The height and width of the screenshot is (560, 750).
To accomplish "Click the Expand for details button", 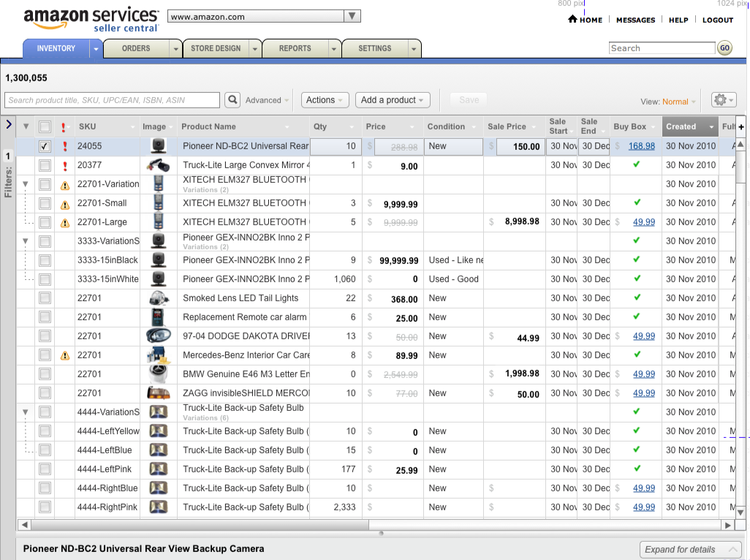I will pos(690,550).
